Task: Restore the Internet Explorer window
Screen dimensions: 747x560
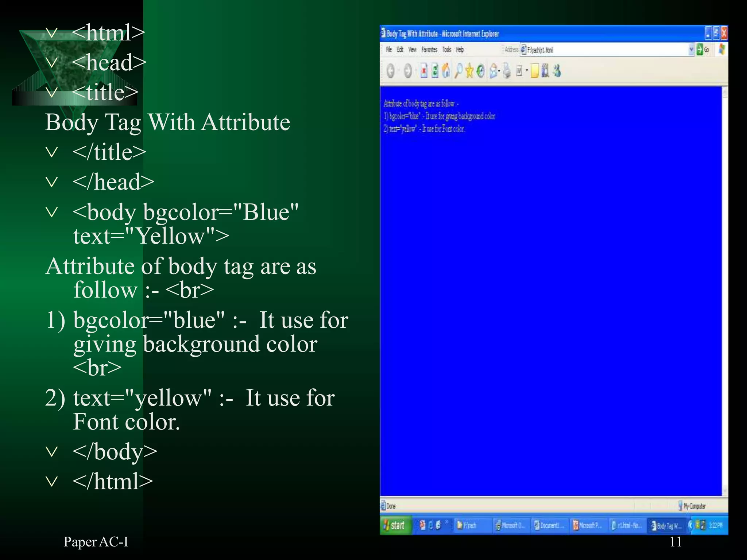Action: click(716, 33)
